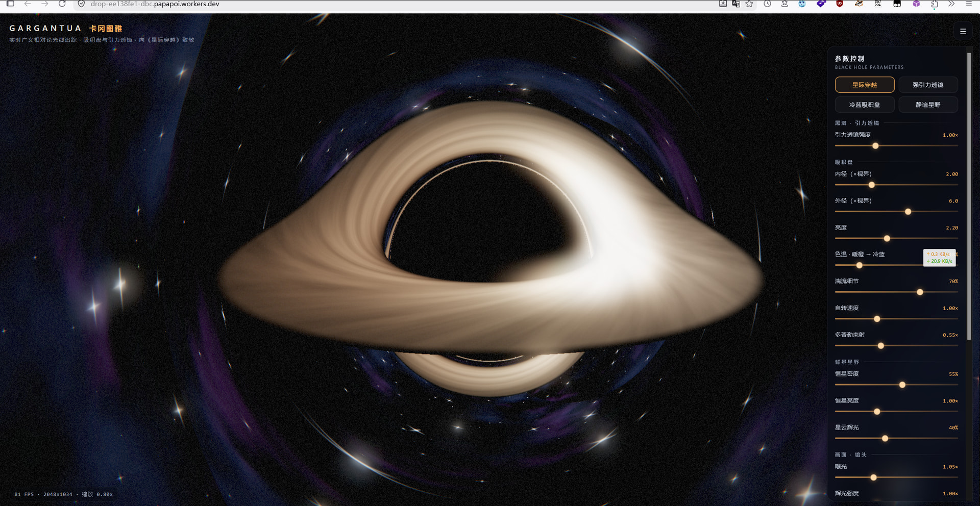Click the parameter panel vertical scrollbar
The height and width of the screenshot is (506, 980).
pyautogui.click(x=969, y=196)
